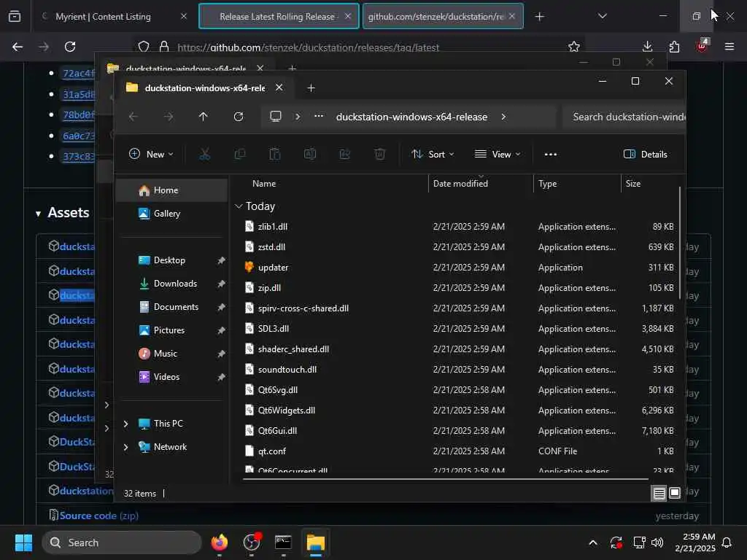Bookmark this page with star icon
The width and height of the screenshot is (747, 560).
tap(573, 47)
